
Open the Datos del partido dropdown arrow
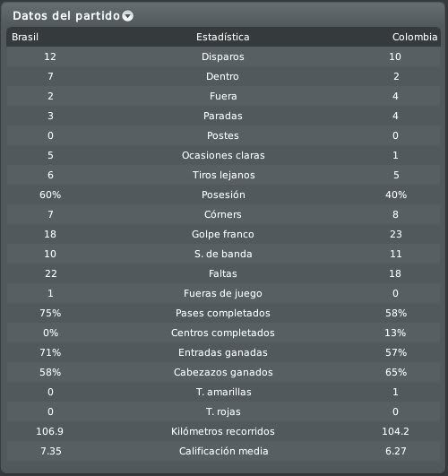[128, 16]
